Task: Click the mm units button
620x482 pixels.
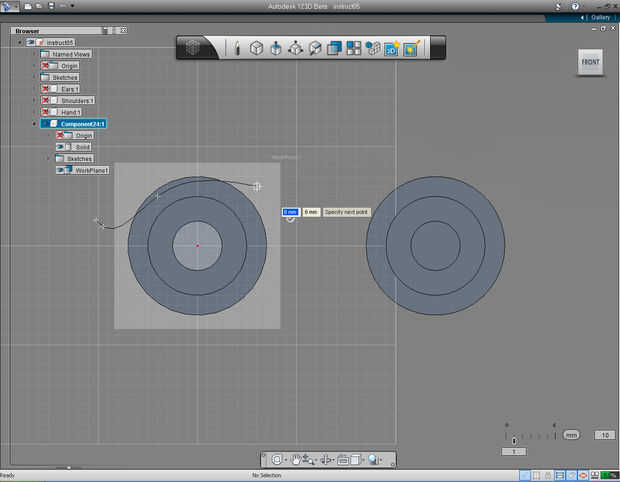Action: (x=571, y=435)
